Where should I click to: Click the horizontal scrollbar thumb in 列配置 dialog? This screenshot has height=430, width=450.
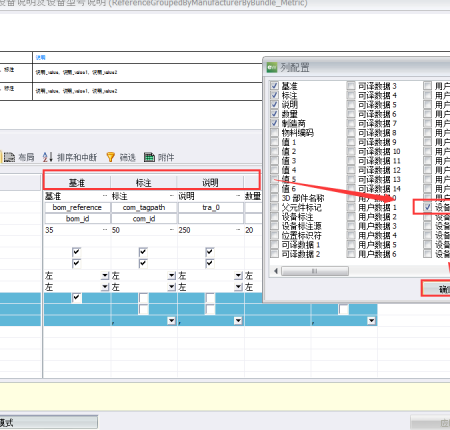click(315, 271)
